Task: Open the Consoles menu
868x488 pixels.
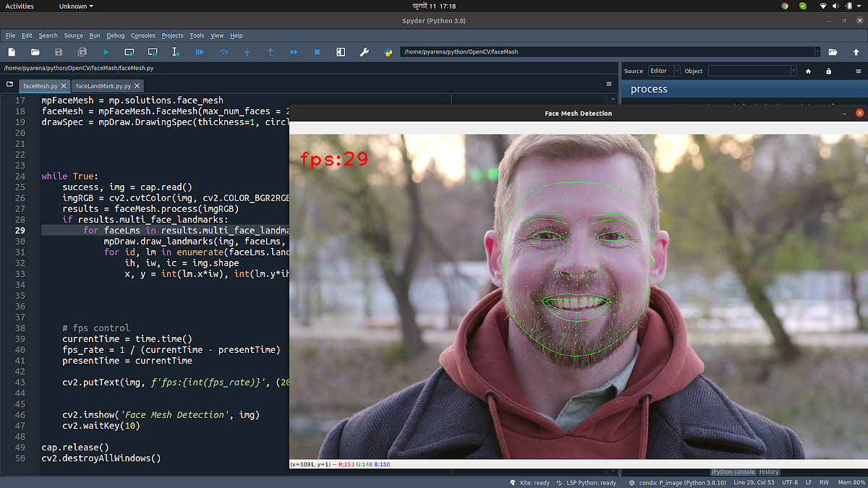Action: (x=142, y=35)
